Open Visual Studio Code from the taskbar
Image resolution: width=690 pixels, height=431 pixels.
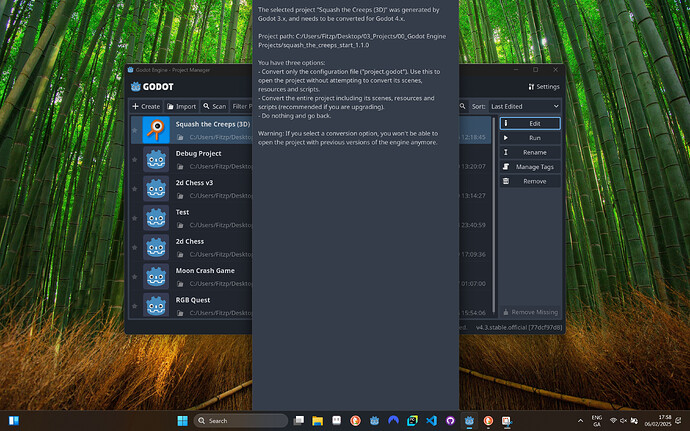pyautogui.click(x=431, y=421)
